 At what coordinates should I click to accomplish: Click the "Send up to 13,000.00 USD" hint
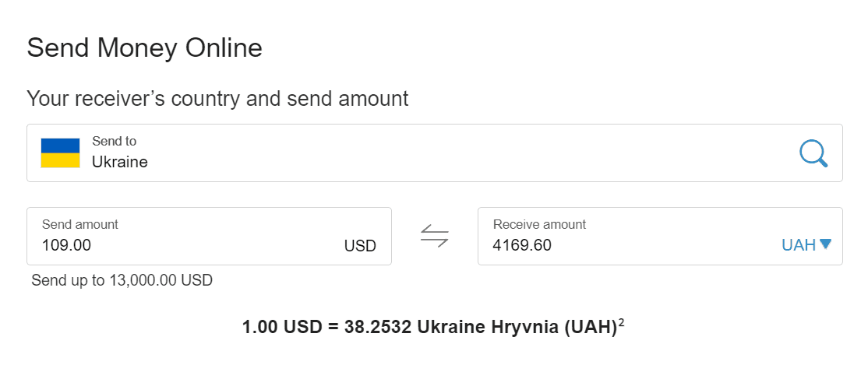pyautogui.click(x=122, y=280)
